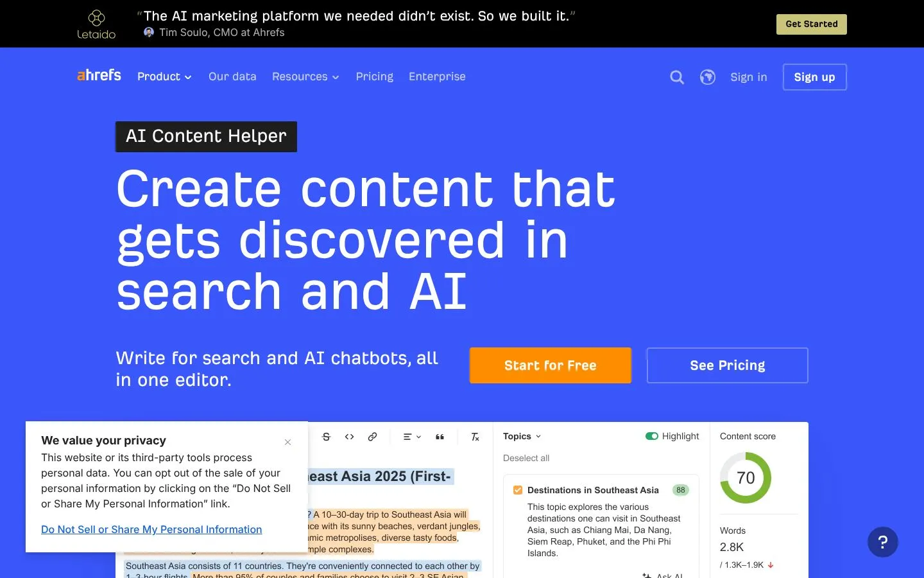Click the We value your privacy heading

click(x=104, y=441)
